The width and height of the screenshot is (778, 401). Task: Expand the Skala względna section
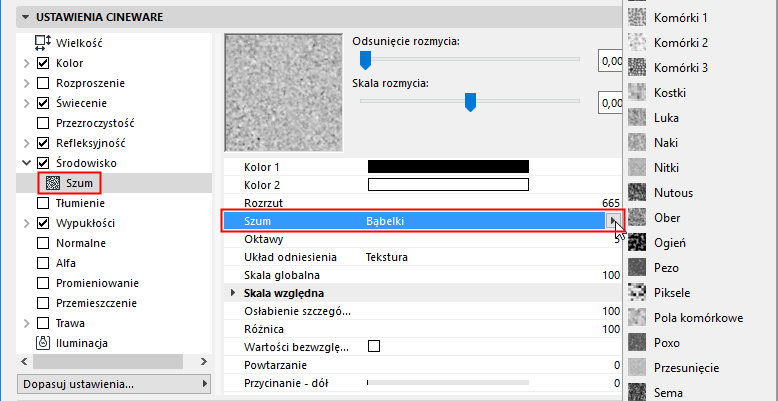233,293
